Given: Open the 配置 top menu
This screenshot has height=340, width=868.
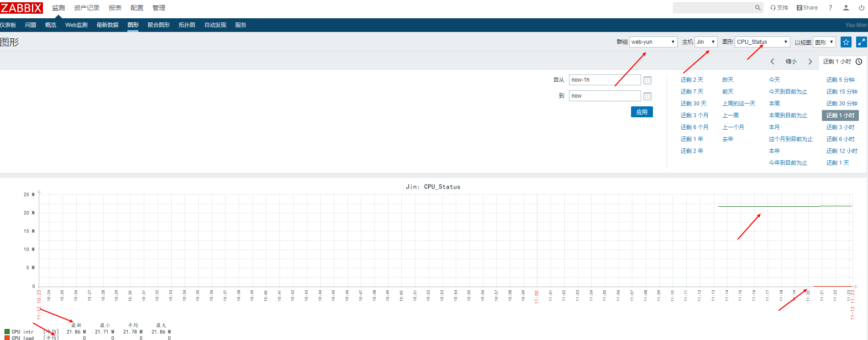Looking at the screenshot, I should [x=137, y=8].
